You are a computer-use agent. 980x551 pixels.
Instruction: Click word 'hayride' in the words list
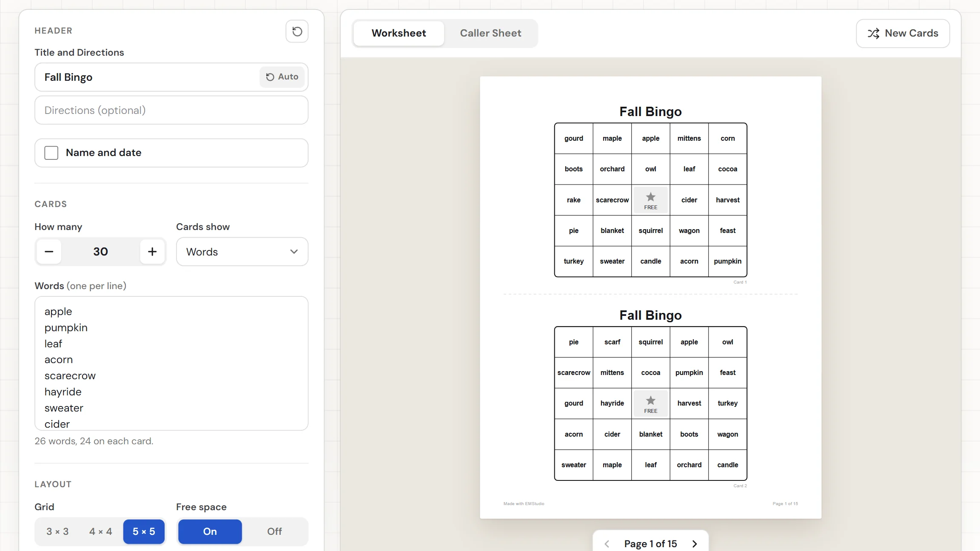[x=63, y=392]
